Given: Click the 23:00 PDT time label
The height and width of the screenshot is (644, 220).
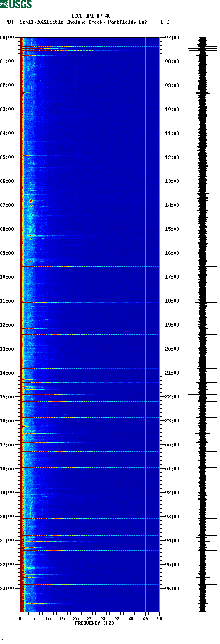Looking at the screenshot, I should [x=7, y=589].
